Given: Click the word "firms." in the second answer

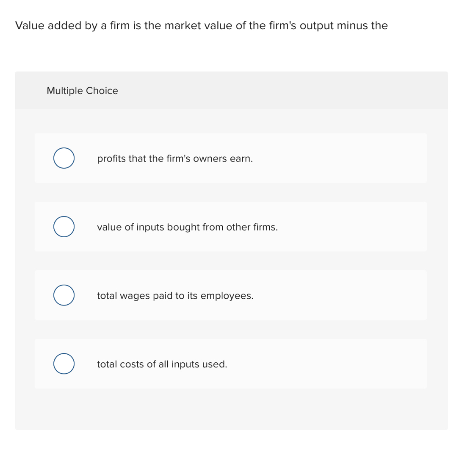Looking at the screenshot, I should coord(266,228).
